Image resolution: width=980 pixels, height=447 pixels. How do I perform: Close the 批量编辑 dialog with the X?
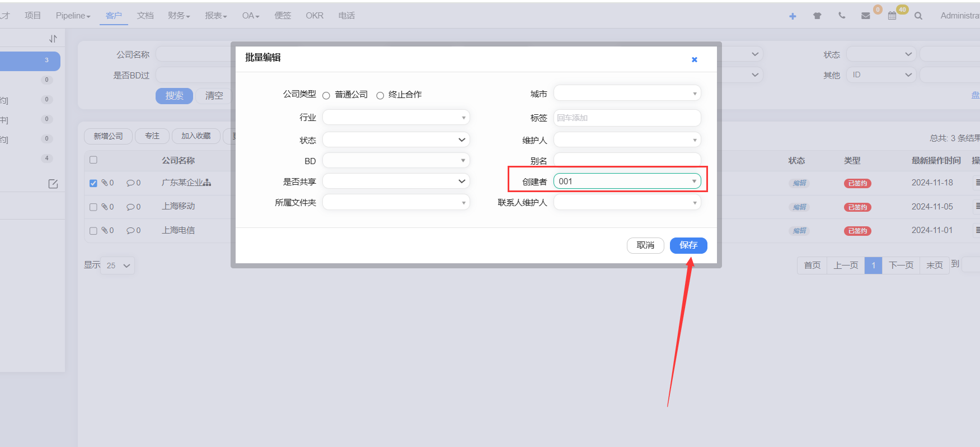coord(695,59)
